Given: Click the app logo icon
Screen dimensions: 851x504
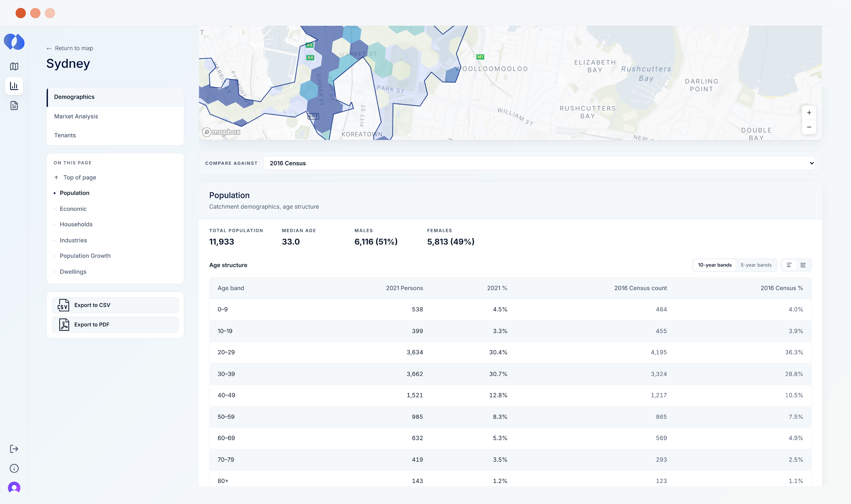Looking at the screenshot, I should [14, 42].
